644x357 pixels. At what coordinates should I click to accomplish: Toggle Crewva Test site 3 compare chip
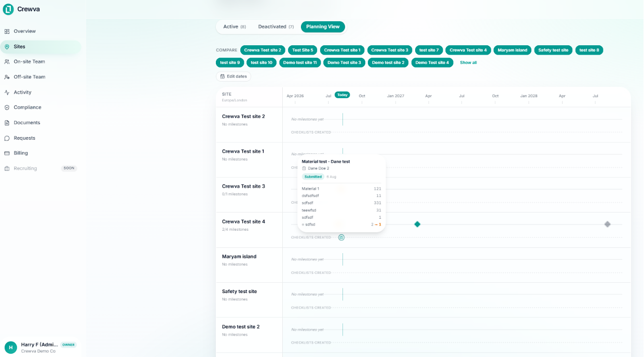[x=390, y=50]
